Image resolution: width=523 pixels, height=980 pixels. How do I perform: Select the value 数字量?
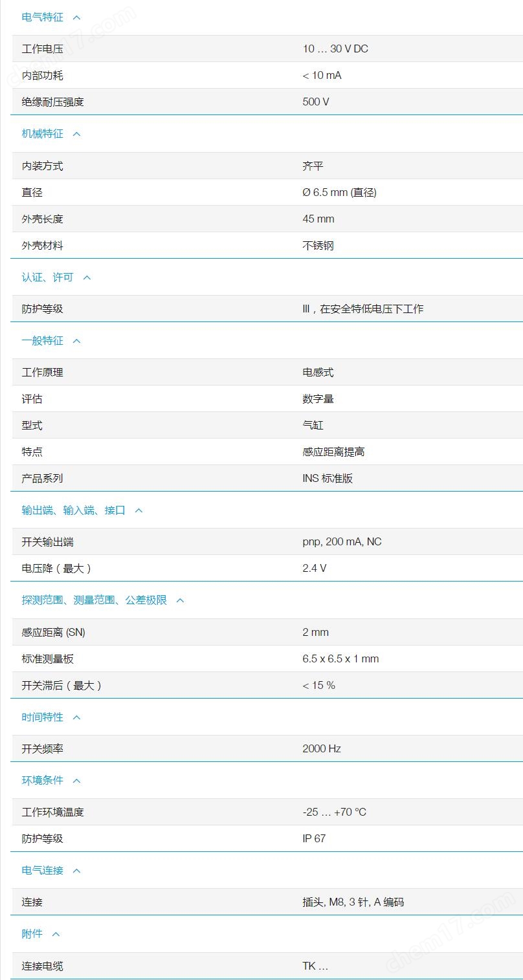point(318,399)
